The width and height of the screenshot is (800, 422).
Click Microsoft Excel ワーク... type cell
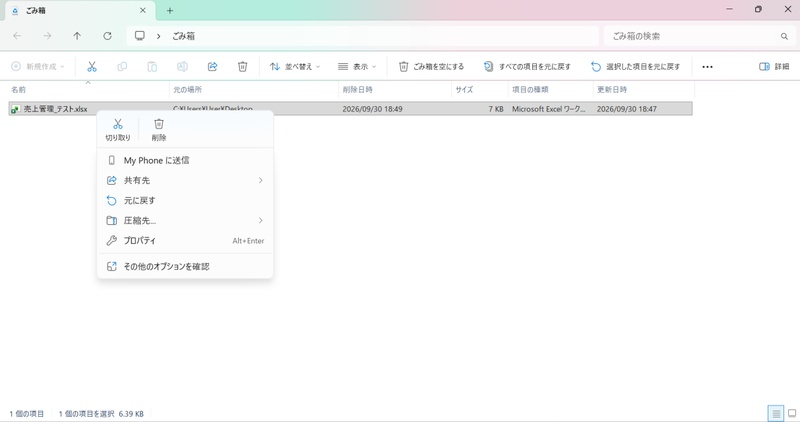click(548, 109)
